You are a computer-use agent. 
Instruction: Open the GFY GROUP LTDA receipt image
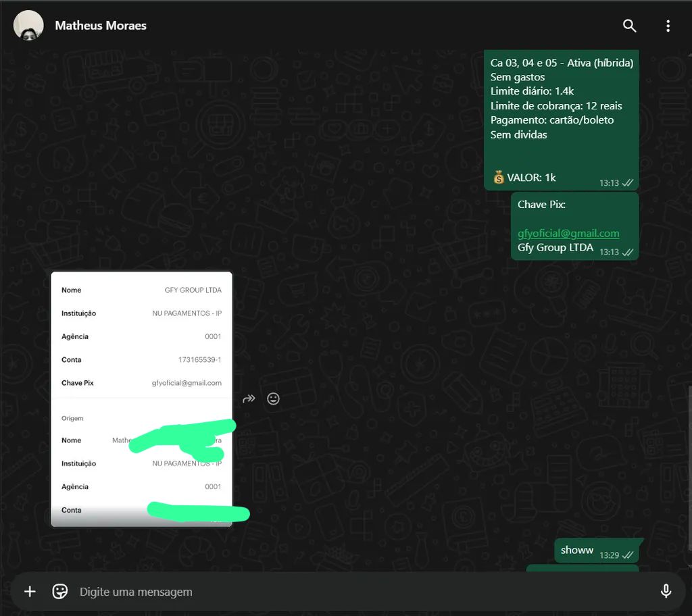coord(141,351)
